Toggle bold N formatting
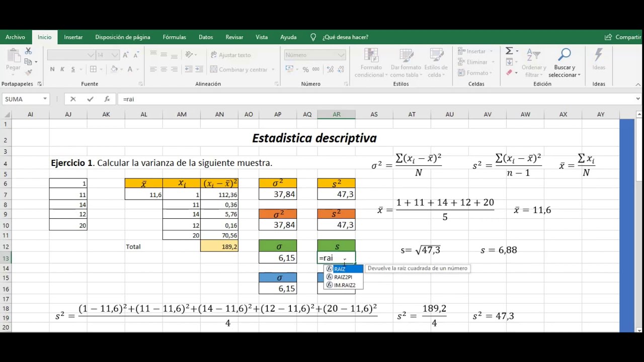 pos(52,69)
